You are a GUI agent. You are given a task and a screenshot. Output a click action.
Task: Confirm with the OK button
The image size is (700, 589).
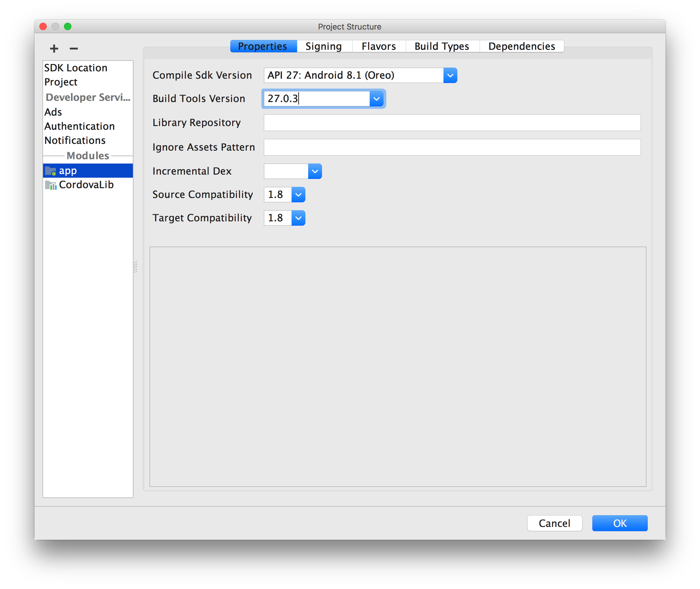619,523
